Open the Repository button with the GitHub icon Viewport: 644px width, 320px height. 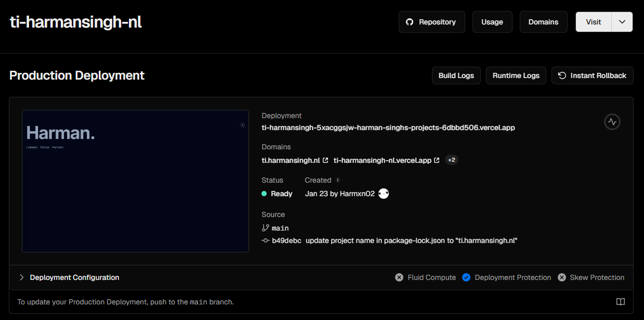[x=431, y=22]
